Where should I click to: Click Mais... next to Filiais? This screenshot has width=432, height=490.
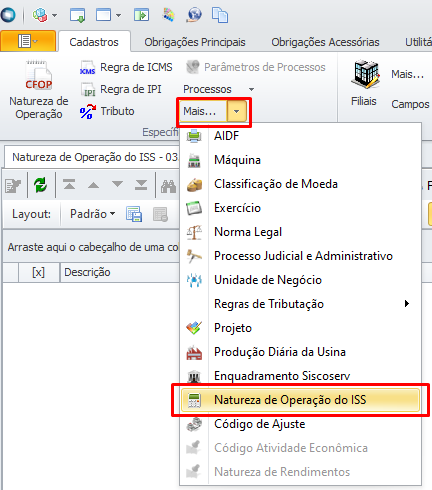[x=408, y=74]
